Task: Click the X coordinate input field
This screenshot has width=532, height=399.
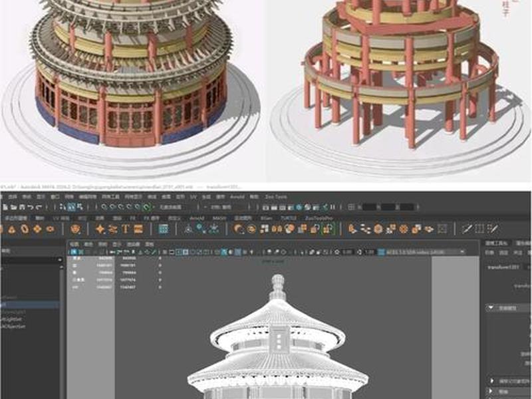Action: click(369, 207)
